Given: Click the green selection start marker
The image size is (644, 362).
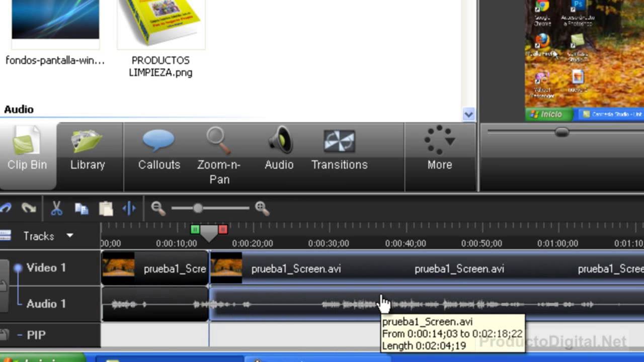Looking at the screenshot, I should pyautogui.click(x=195, y=229).
